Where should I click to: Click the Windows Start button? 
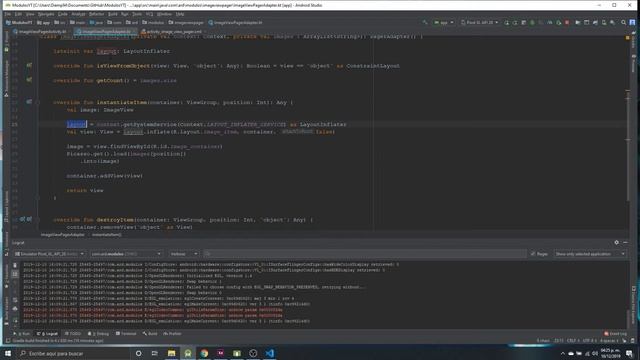pyautogui.click(x=8, y=353)
